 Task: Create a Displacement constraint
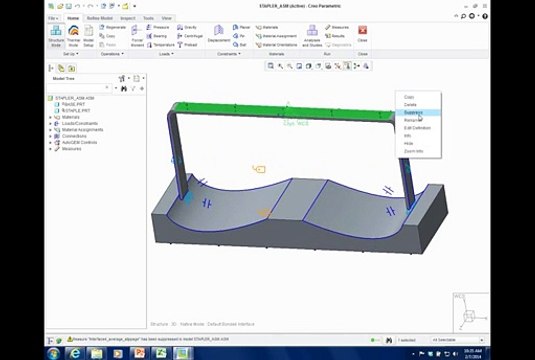pos(219,34)
